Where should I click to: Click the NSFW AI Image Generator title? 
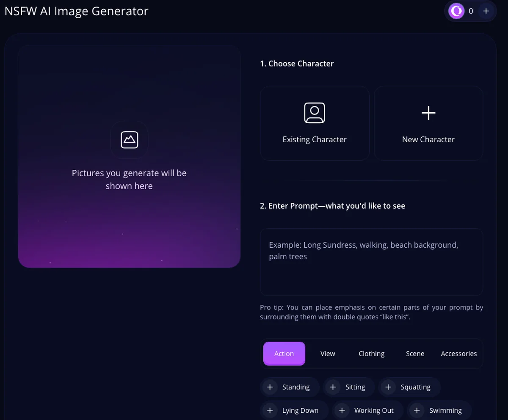coord(76,11)
